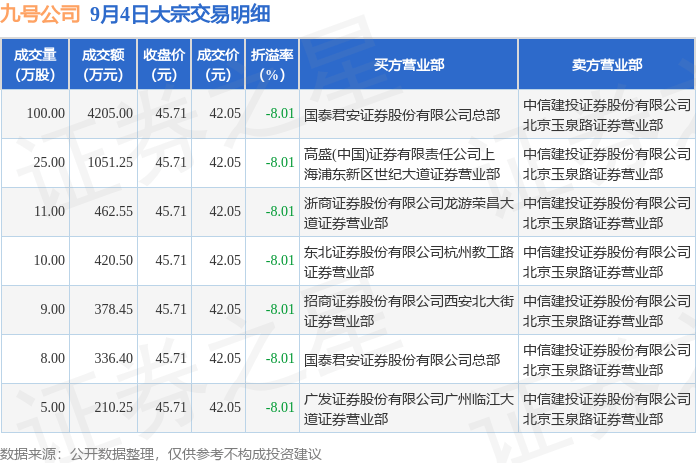Click the heading 9月4日大宗交易明细
The width and height of the screenshot is (696, 463).
click(x=180, y=14)
